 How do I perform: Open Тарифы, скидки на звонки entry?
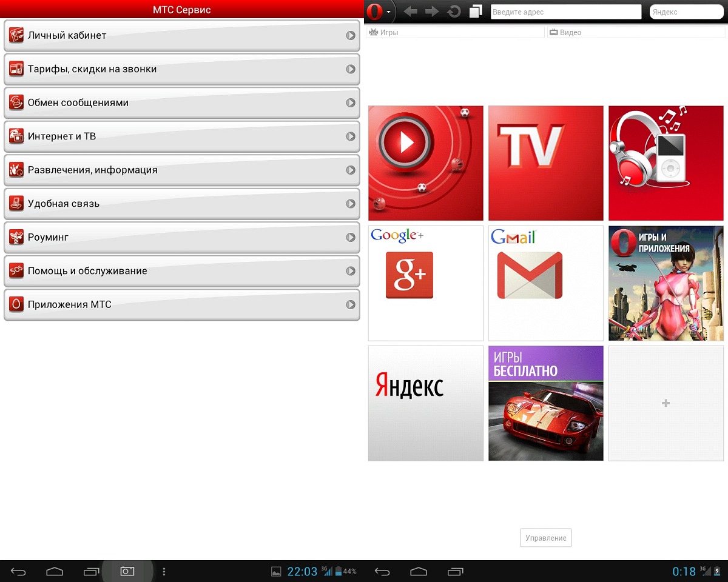pyautogui.click(x=182, y=69)
